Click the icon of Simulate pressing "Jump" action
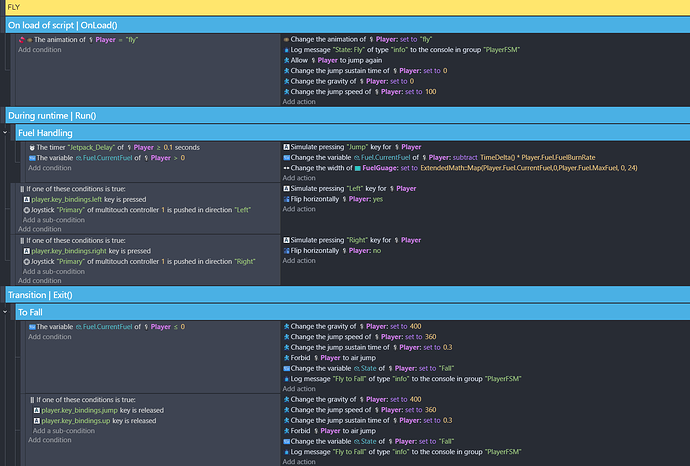The width and height of the screenshot is (690, 466). pyautogui.click(x=288, y=147)
